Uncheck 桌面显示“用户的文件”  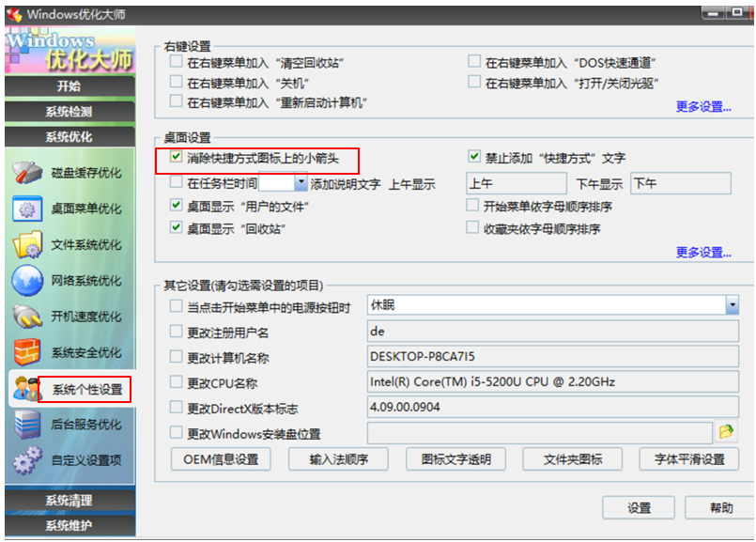[176, 206]
